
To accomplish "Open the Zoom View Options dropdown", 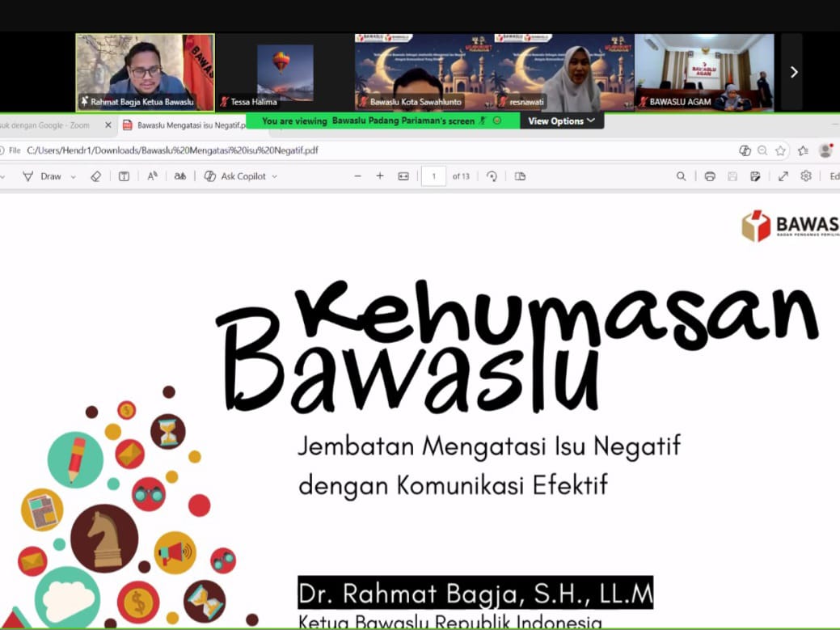I will (561, 121).
